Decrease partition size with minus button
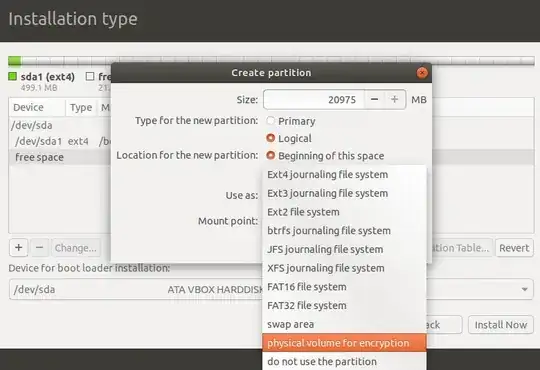540x370 pixels. pos(375,100)
